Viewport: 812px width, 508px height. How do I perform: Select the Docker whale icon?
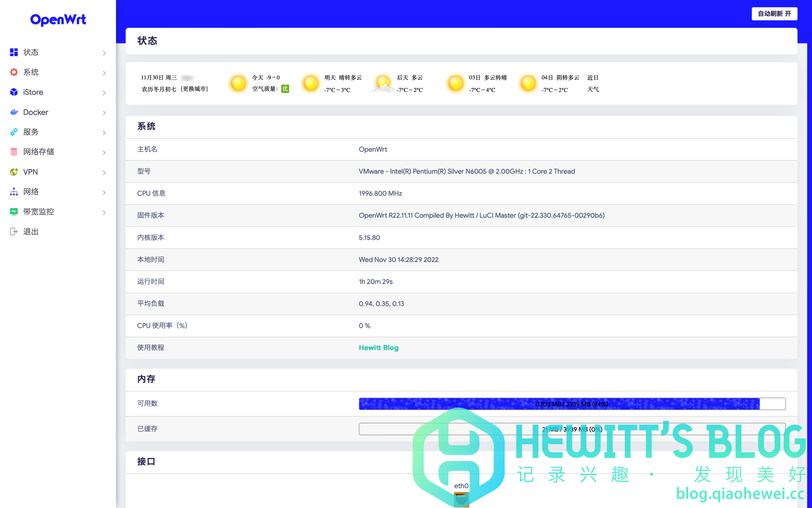click(13, 112)
